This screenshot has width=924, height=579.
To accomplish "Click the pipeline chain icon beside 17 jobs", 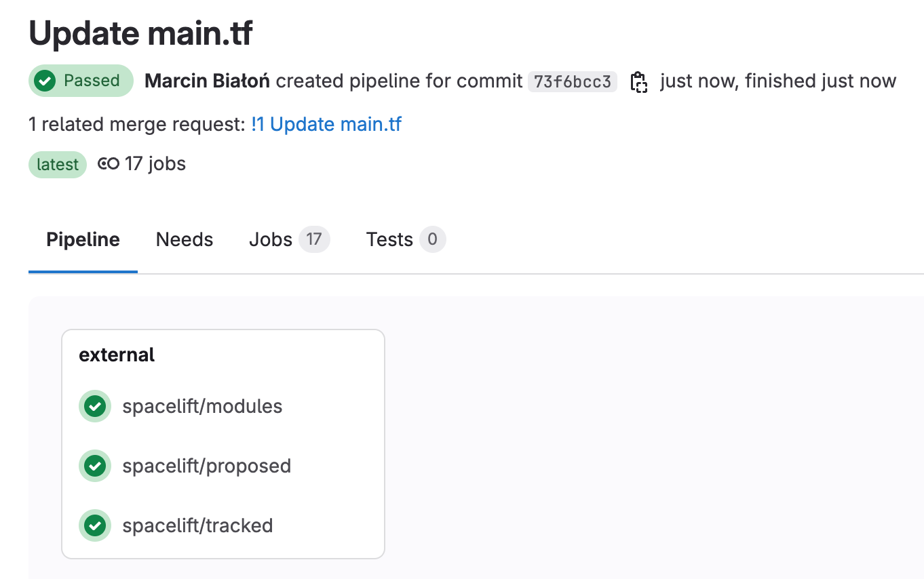I will pyautogui.click(x=108, y=163).
